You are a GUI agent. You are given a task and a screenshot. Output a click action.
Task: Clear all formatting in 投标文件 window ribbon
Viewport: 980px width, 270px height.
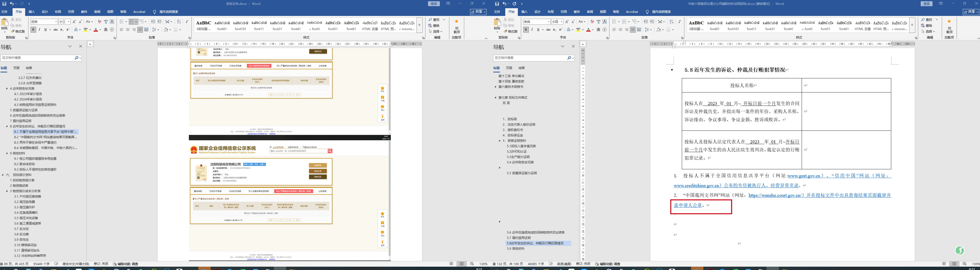[x=100, y=22]
